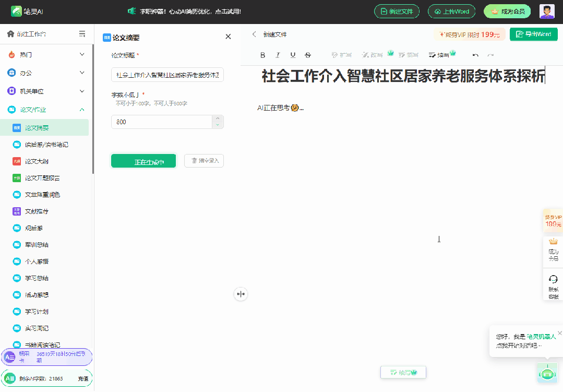
Task: Click the 论文标题 title input field
Action: point(167,75)
